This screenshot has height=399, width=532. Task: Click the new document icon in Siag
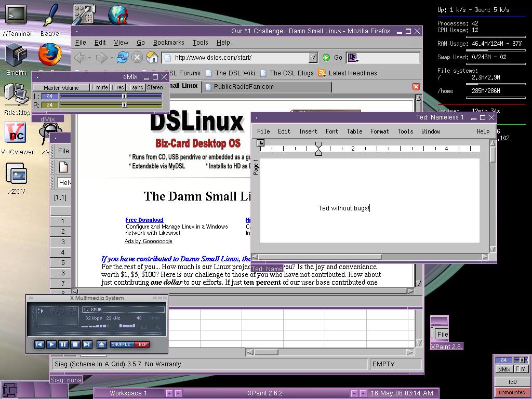coord(63,167)
